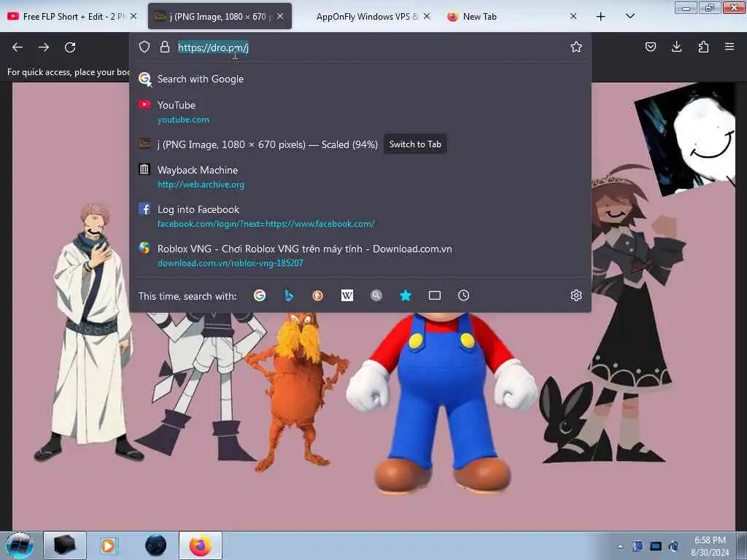Click the Switch to Tab button
747x560 pixels.
[415, 144]
